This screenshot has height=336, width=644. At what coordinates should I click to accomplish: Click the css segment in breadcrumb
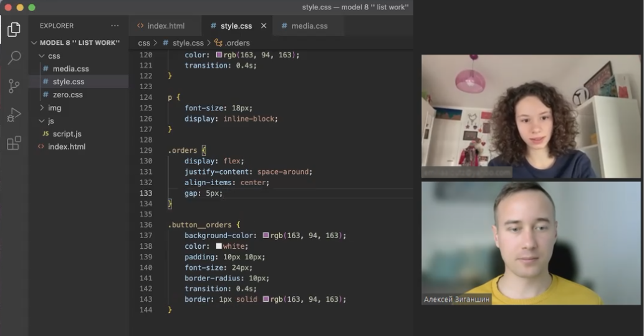[144, 43]
